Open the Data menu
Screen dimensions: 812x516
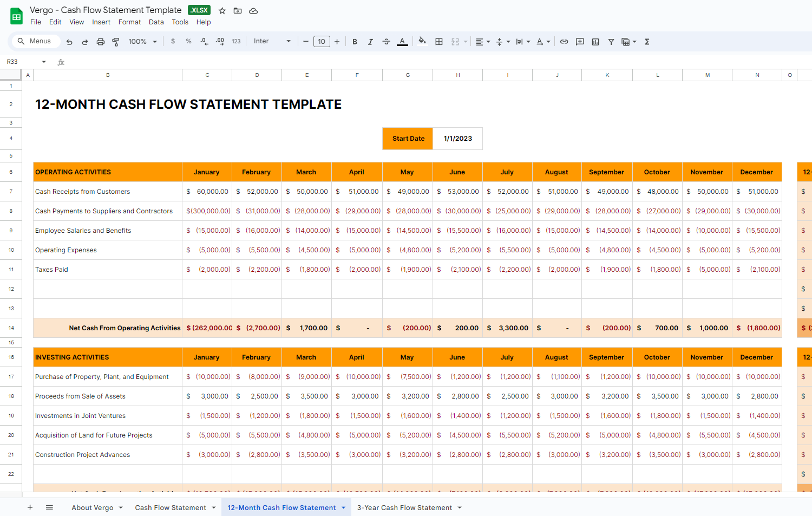(x=156, y=22)
